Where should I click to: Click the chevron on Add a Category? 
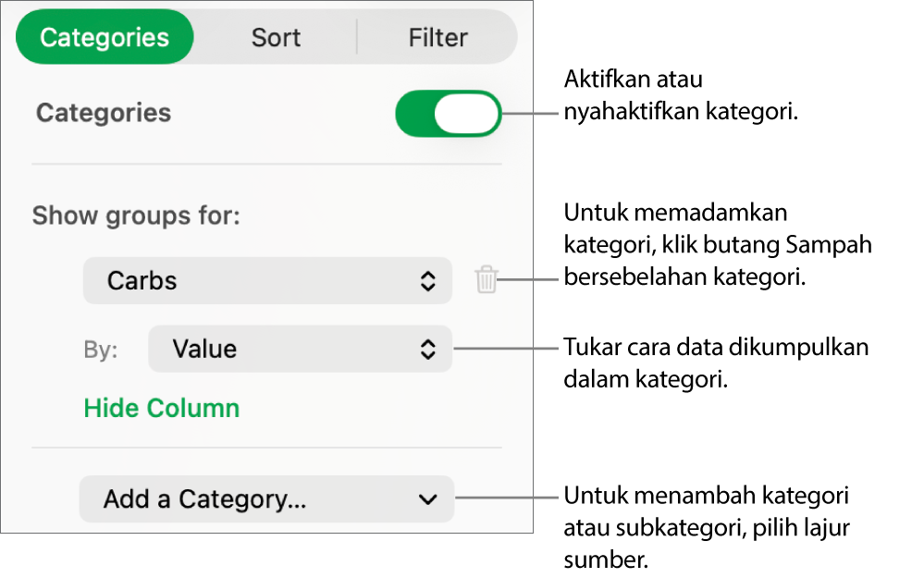click(427, 499)
